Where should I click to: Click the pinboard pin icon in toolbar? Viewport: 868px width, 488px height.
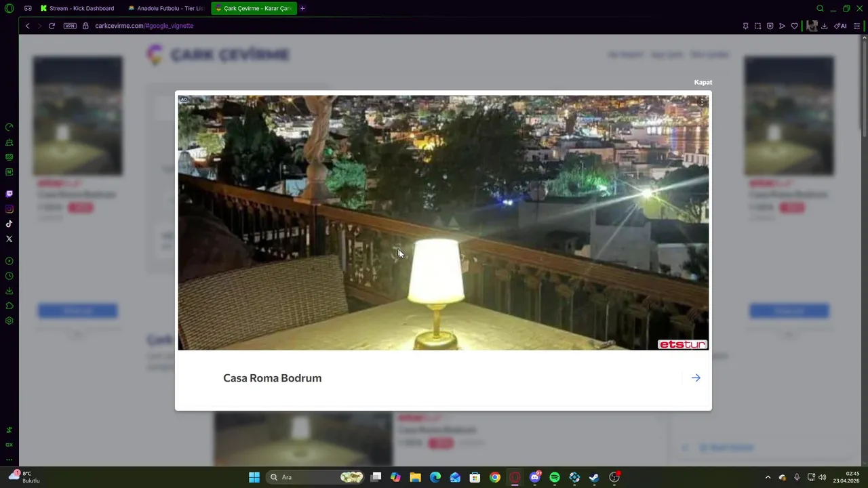click(x=745, y=26)
